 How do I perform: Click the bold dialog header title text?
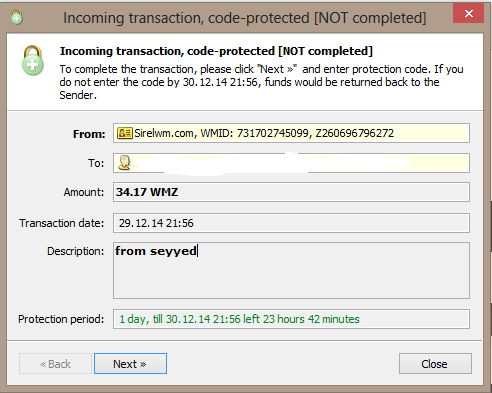pos(216,51)
